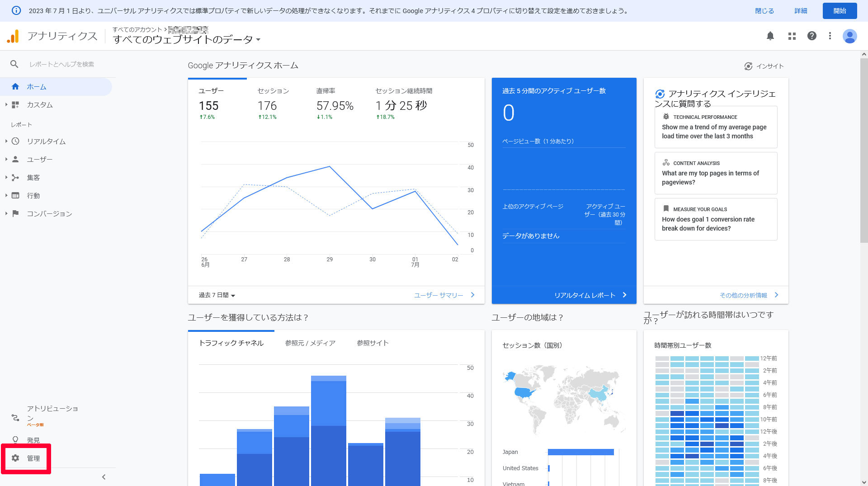Expand the ユーザー tree arrow in the sidebar
This screenshot has width=868, height=486.
point(6,159)
